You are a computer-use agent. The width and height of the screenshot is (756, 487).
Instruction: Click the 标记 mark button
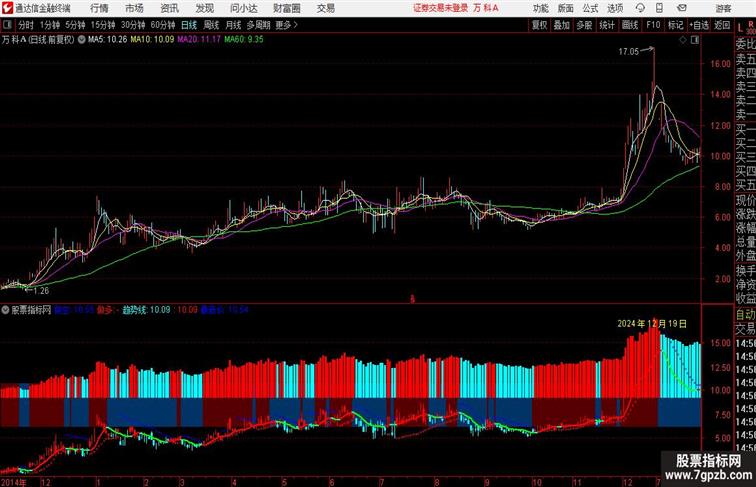click(x=675, y=25)
